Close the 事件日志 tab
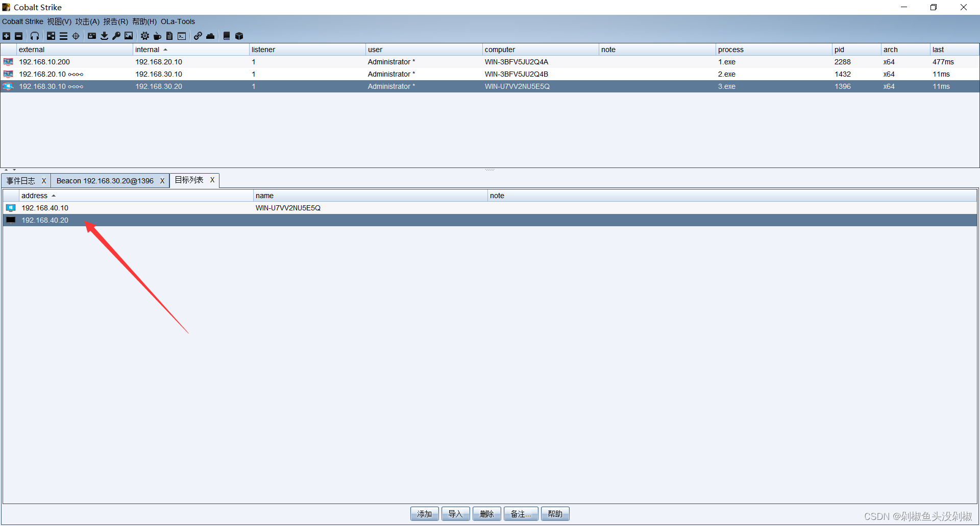 44,181
